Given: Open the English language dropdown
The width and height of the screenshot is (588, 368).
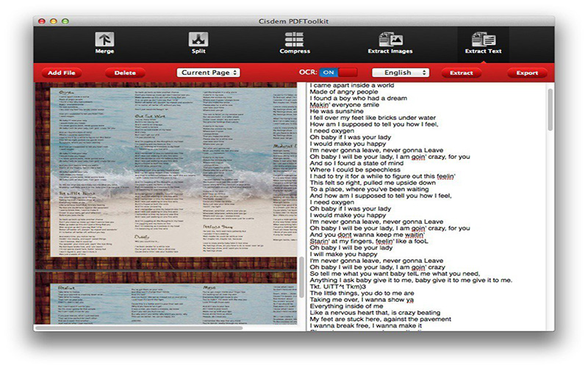Looking at the screenshot, I should (401, 72).
